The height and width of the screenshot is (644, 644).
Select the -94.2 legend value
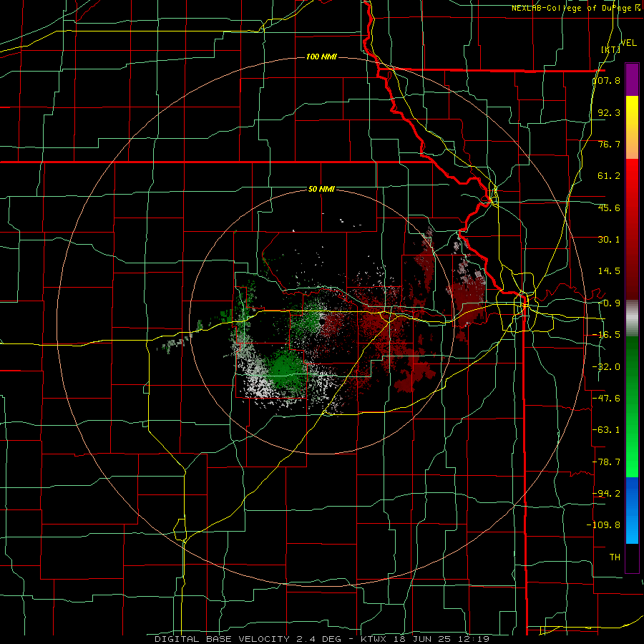click(606, 494)
